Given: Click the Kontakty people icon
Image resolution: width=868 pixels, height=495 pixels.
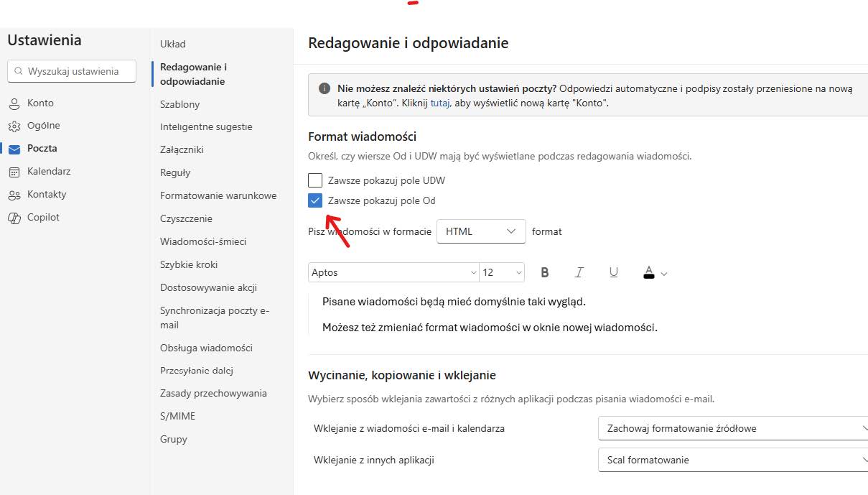Looking at the screenshot, I should click(14, 195).
